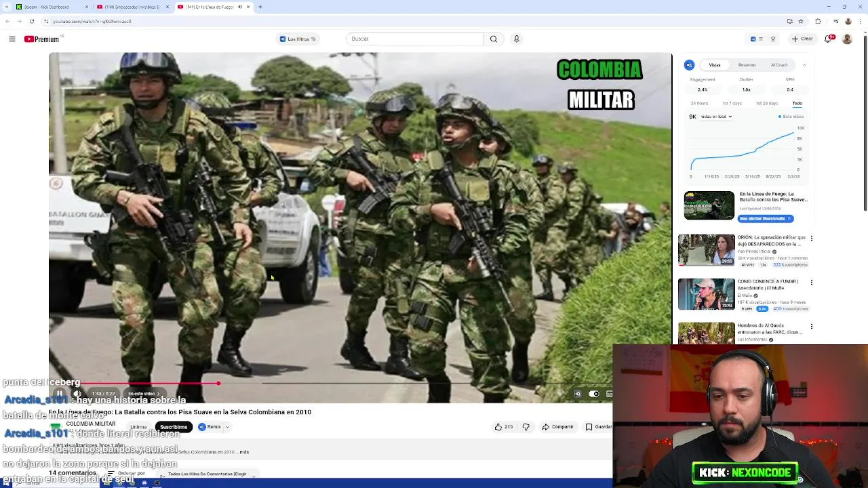Image resolution: width=868 pixels, height=488 pixels.
Task: Open options menu for ORIÓN video
Action: (x=811, y=239)
